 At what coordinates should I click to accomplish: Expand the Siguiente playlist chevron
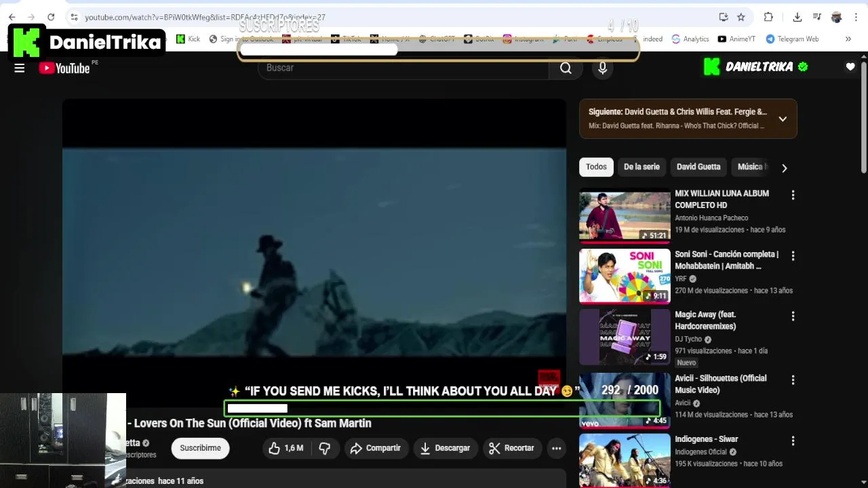(783, 119)
